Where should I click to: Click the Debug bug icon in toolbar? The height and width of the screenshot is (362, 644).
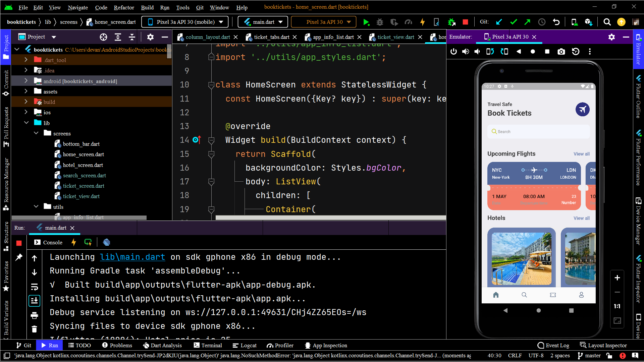(x=380, y=22)
